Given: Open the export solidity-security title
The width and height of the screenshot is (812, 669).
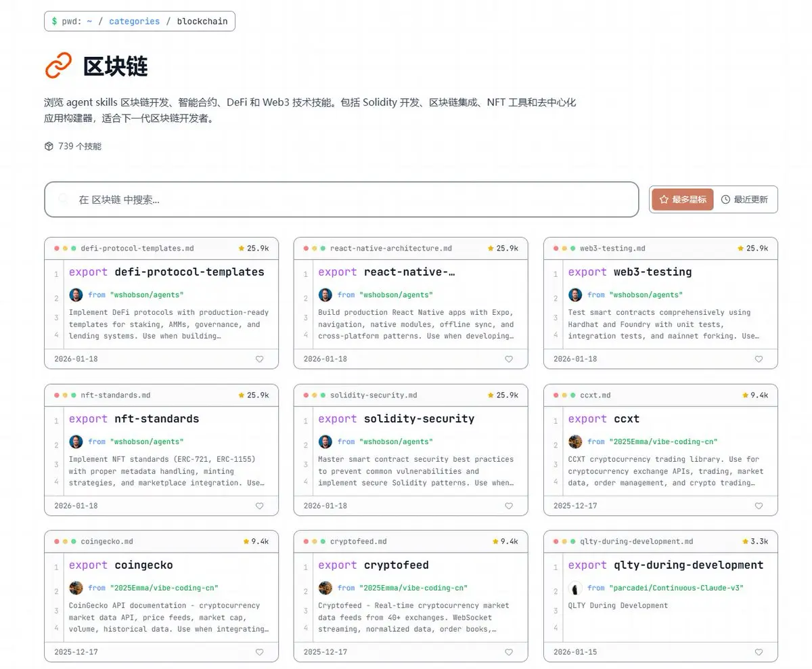Looking at the screenshot, I should point(396,418).
